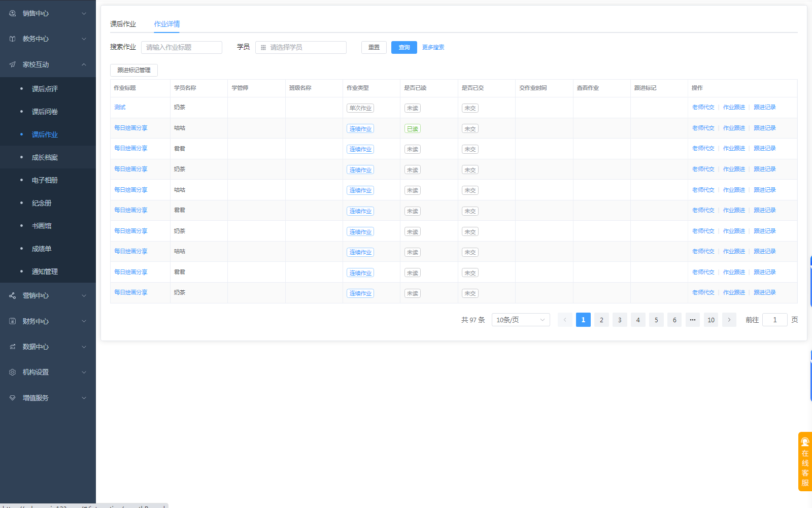Click the pagination ellipsis button
Viewport: 812px width, 508px height.
pyautogui.click(x=693, y=320)
